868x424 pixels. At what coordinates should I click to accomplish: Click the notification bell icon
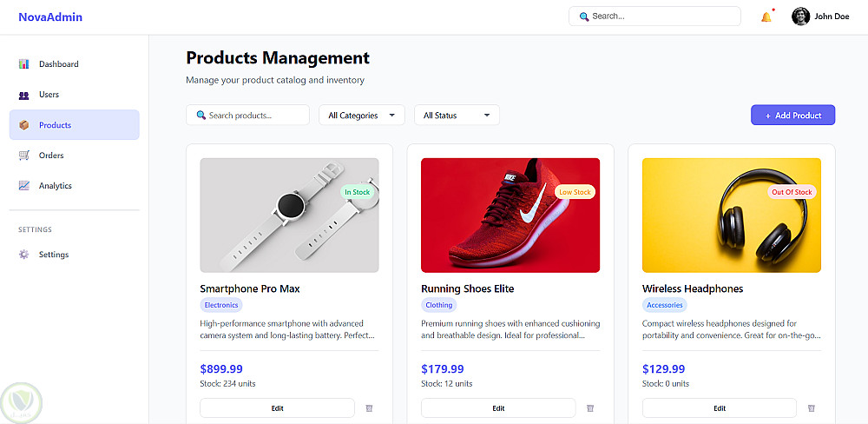click(x=766, y=17)
